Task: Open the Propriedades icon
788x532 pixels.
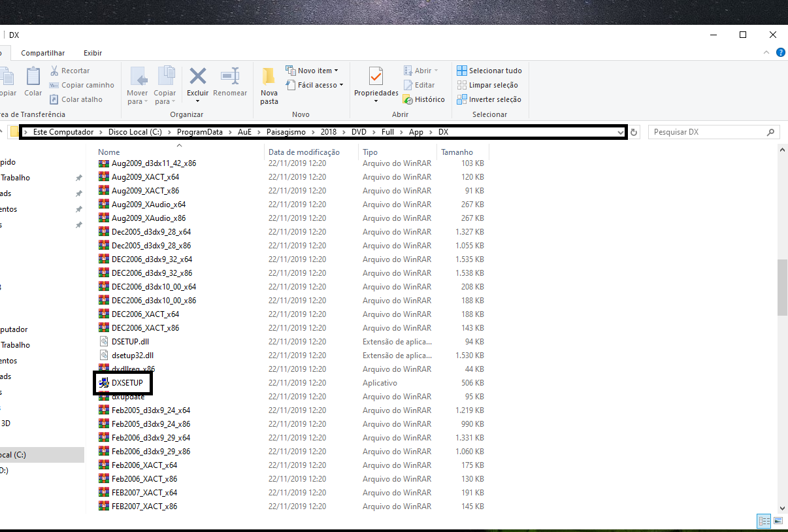Action: [376, 77]
